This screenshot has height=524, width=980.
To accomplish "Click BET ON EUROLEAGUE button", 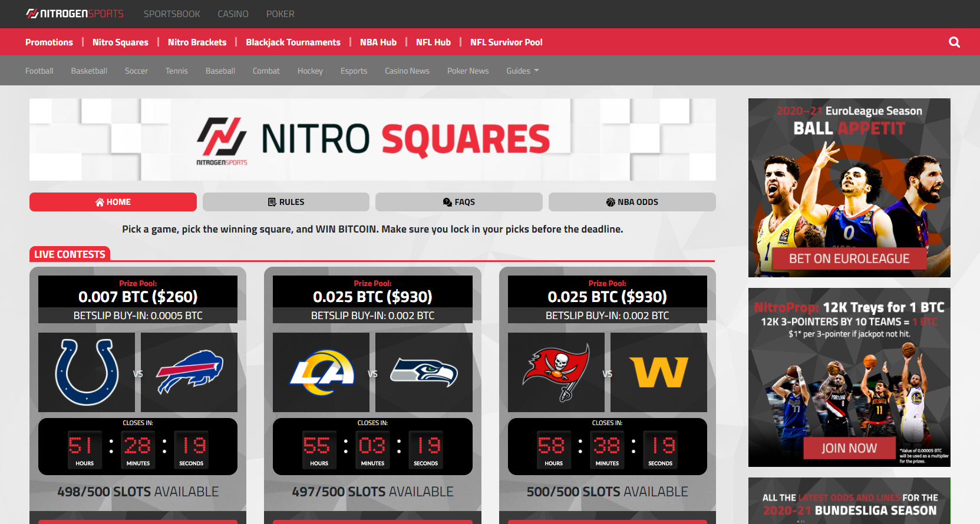I will (x=849, y=258).
